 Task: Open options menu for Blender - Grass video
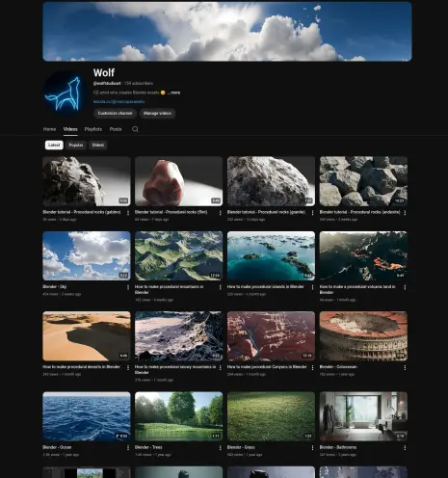point(312,448)
